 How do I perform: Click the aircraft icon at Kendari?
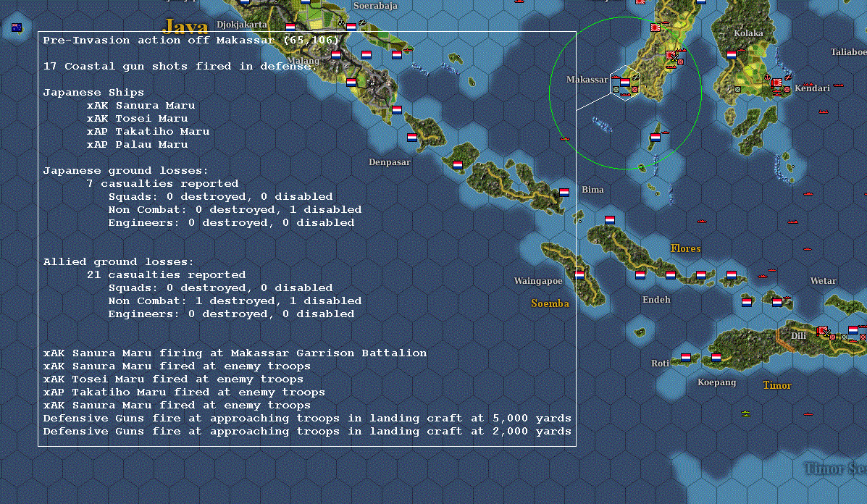coord(788,78)
